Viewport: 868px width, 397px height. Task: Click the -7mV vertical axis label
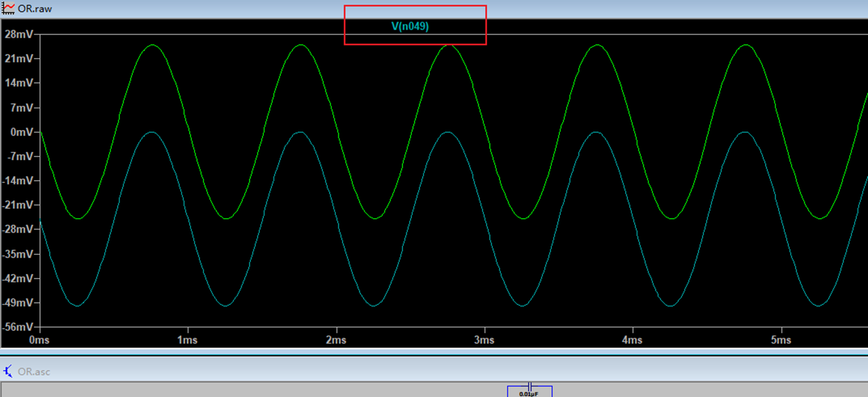tap(20, 156)
